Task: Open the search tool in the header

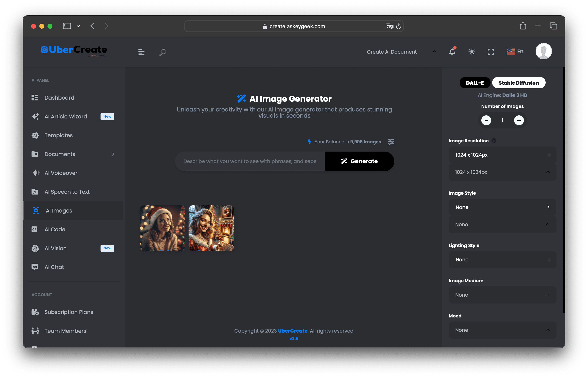Action: [x=162, y=52]
